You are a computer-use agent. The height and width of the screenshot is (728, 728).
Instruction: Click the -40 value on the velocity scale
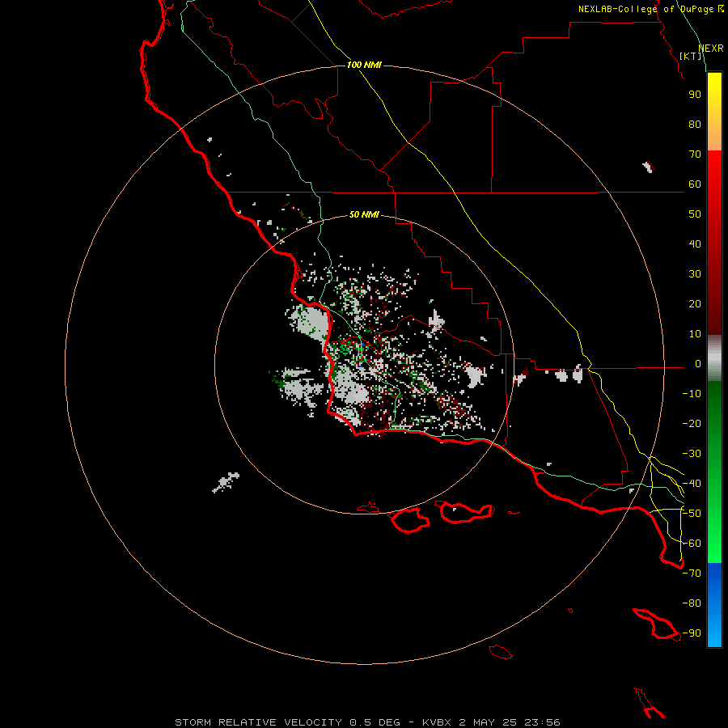pos(692,484)
